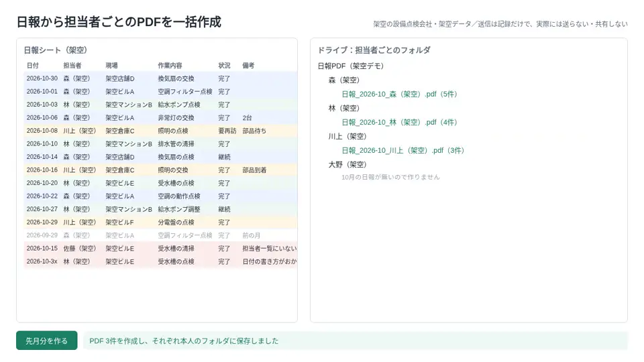The image size is (644, 362).
Task: Click the 担当者一覧にいない remark cell
Action: click(x=270, y=249)
